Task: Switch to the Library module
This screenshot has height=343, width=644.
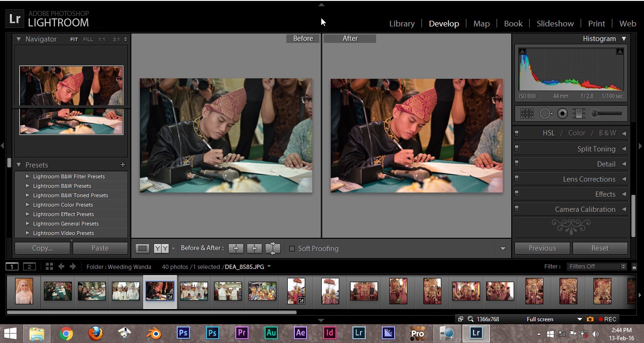Action: click(x=402, y=24)
